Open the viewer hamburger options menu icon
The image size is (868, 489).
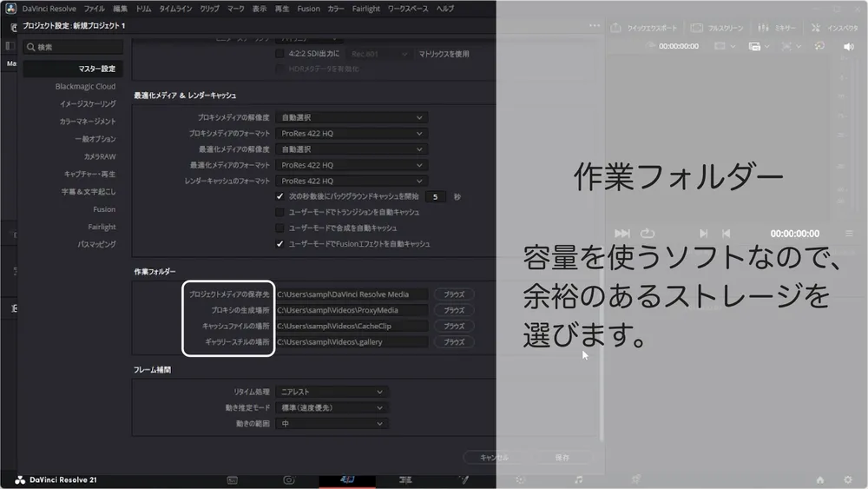click(x=849, y=233)
